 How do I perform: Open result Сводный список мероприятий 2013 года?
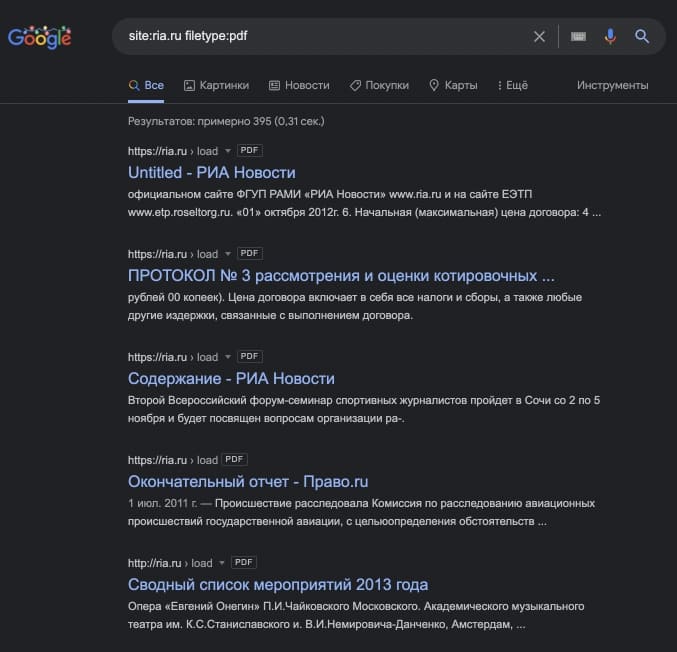[278, 585]
